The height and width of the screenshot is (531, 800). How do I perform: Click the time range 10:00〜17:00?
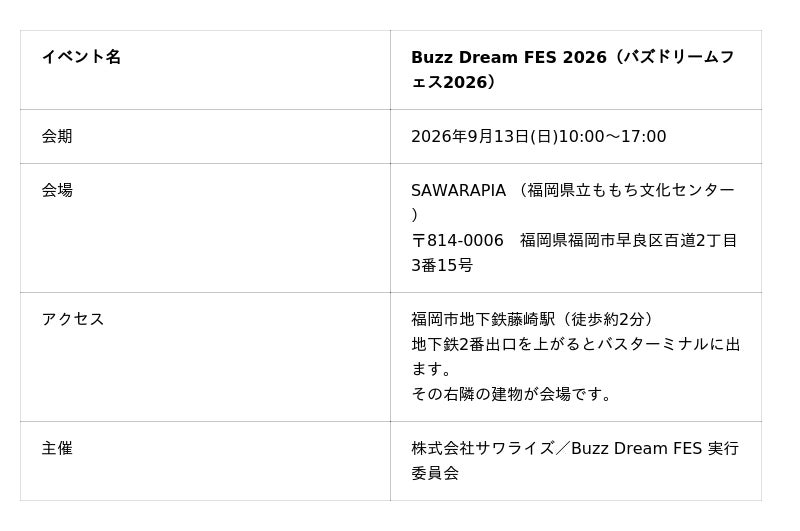pos(612,136)
